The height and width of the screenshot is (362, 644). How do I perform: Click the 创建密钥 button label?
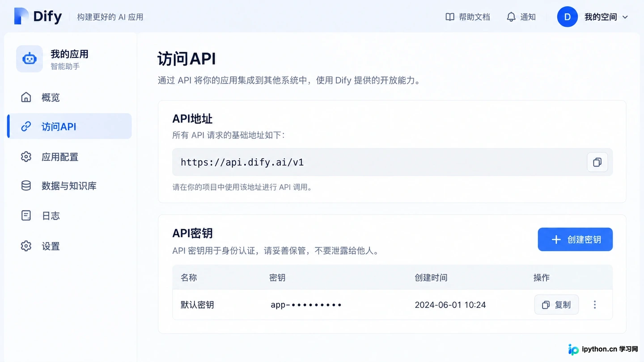coord(584,240)
